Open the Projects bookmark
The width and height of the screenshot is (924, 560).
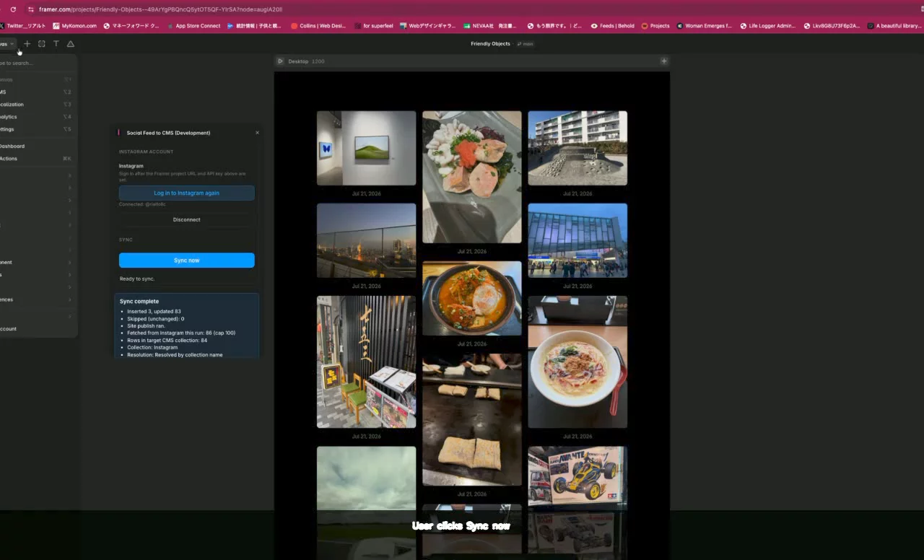point(655,26)
